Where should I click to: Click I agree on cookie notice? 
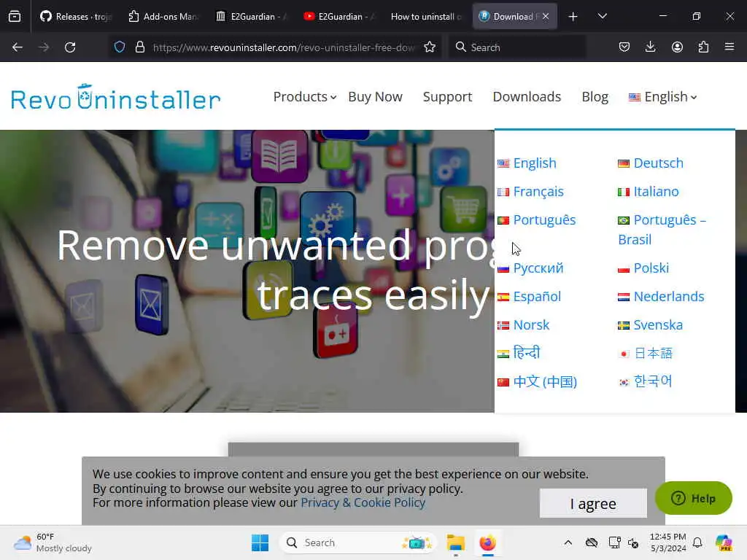pyautogui.click(x=593, y=503)
